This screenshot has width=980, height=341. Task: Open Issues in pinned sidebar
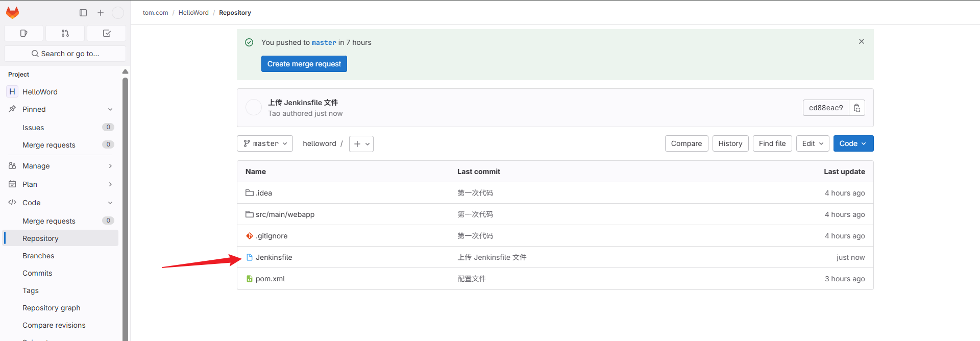pyautogui.click(x=61, y=128)
